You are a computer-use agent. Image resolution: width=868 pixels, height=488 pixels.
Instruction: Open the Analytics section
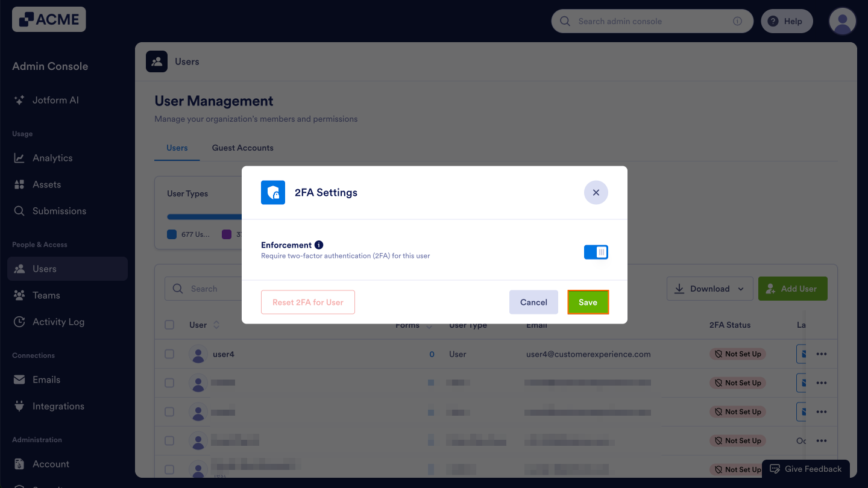pyautogui.click(x=51, y=158)
